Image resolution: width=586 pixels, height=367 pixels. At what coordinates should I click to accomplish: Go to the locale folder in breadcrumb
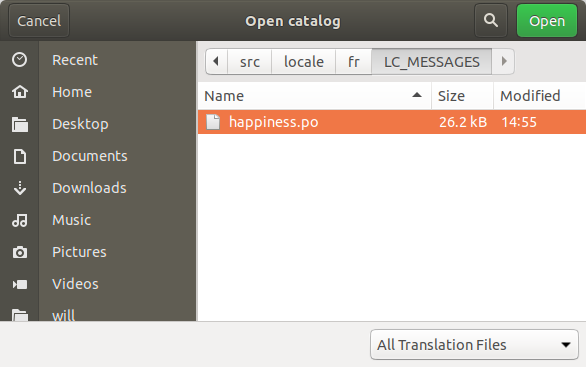pos(303,62)
